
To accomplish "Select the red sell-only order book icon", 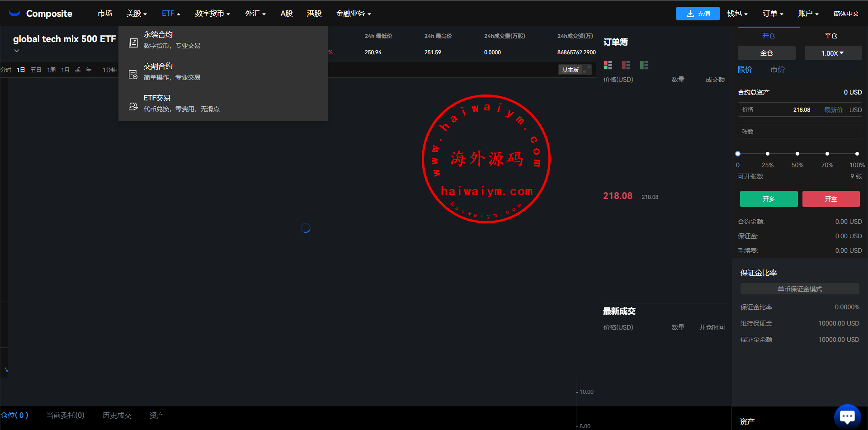I will tap(626, 65).
